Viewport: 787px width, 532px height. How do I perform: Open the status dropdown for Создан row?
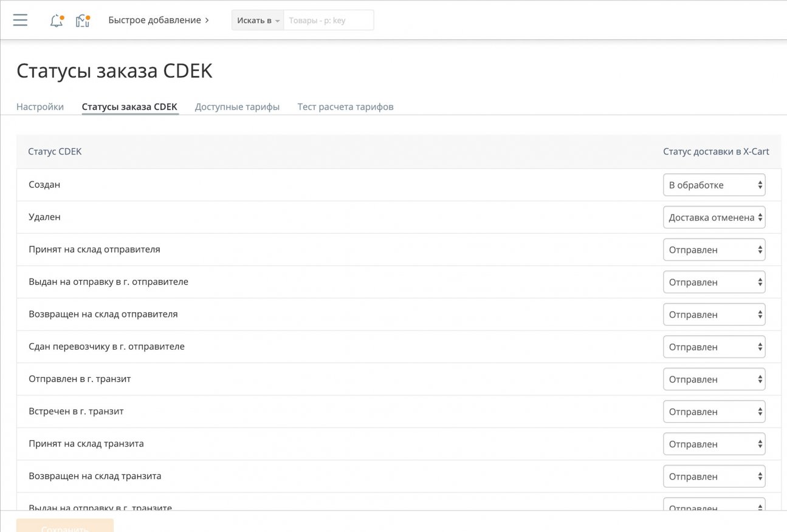(713, 184)
